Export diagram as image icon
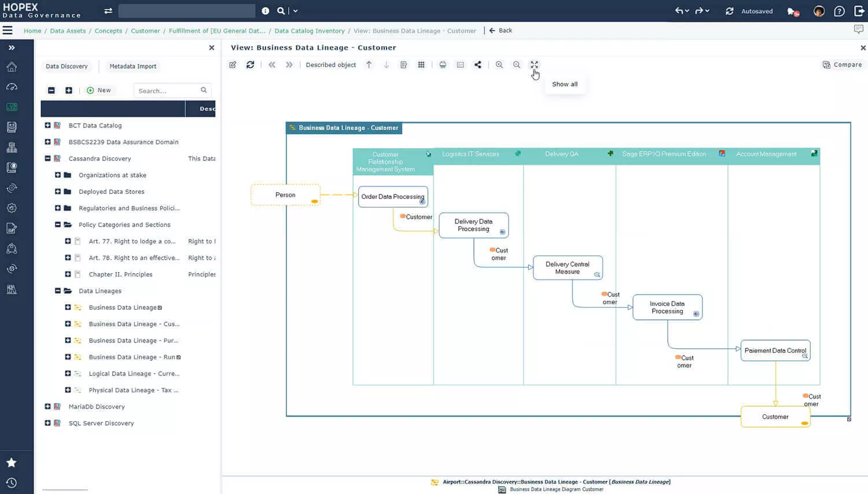 click(x=460, y=65)
